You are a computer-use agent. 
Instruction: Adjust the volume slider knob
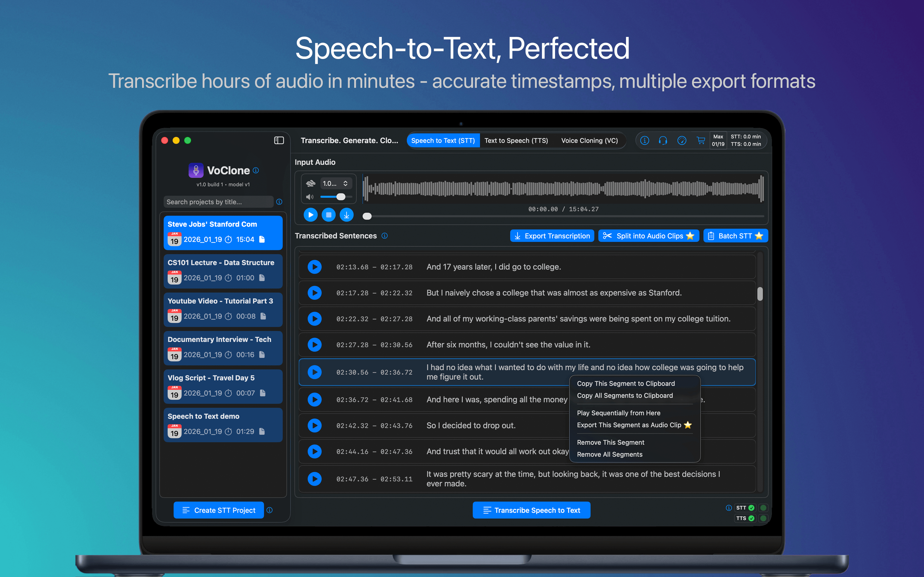click(x=341, y=197)
